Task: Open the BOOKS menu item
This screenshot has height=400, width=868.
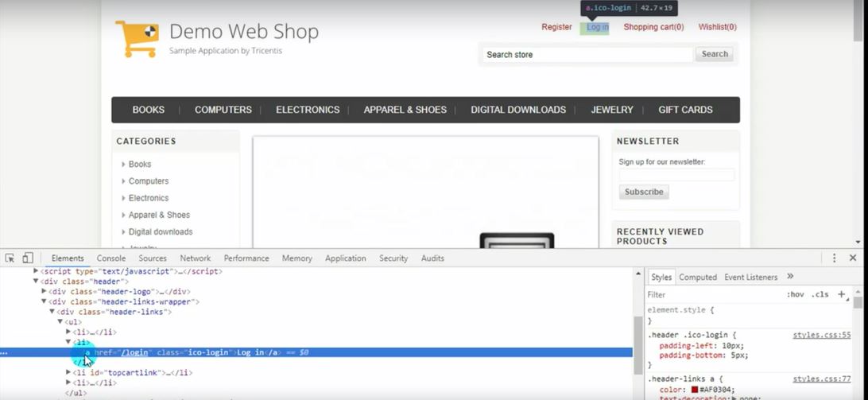Action: pyautogui.click(x=149, y=110)
